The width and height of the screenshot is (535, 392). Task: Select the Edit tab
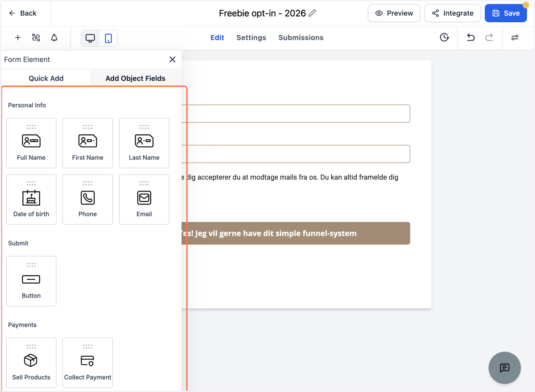(x=217, y=38)
